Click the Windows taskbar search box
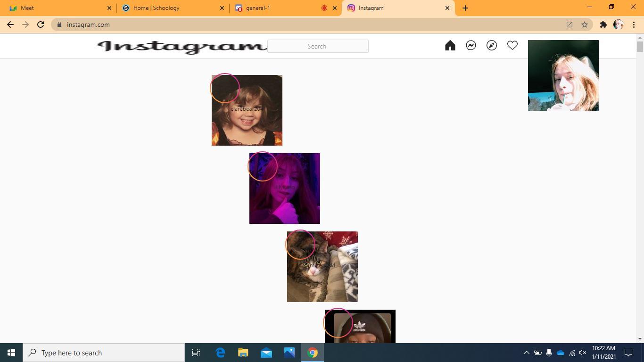The width and height of the screenshot is (644, 362). coord(104,353)
